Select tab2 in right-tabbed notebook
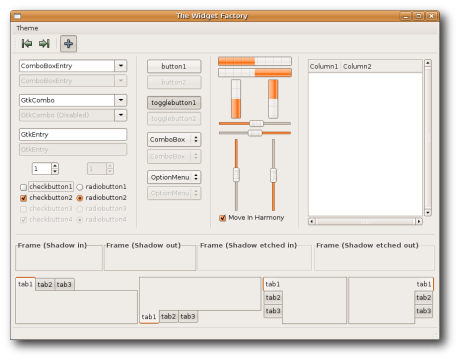 click(x=424, y=297)
